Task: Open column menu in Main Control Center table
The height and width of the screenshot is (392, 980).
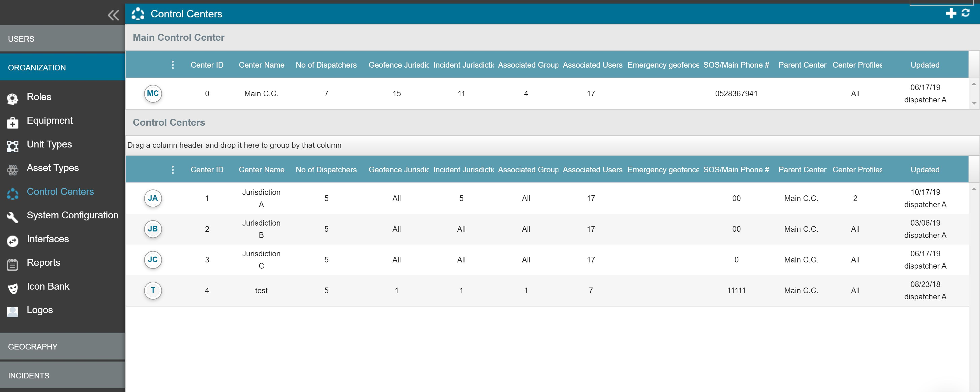Action: 173,65
